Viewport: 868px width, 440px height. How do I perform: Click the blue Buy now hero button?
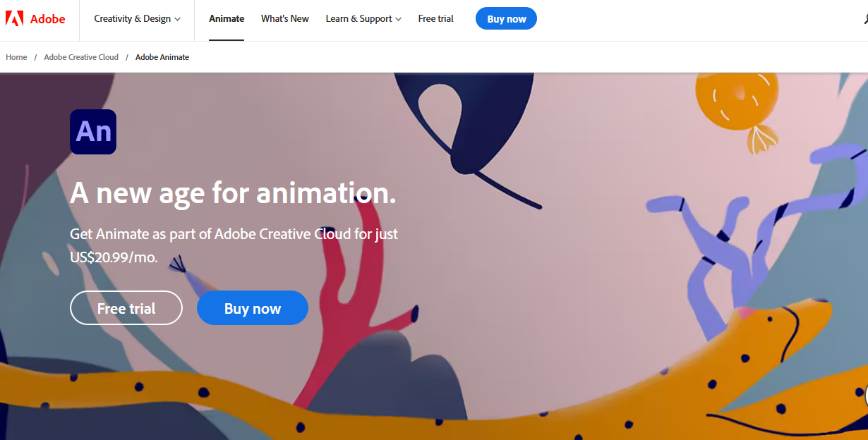point(253,308)
